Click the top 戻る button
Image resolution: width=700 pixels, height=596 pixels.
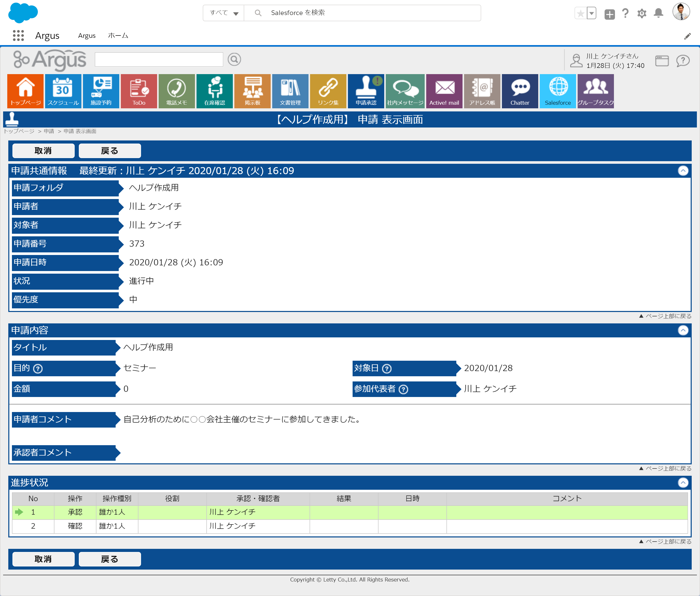110,151
